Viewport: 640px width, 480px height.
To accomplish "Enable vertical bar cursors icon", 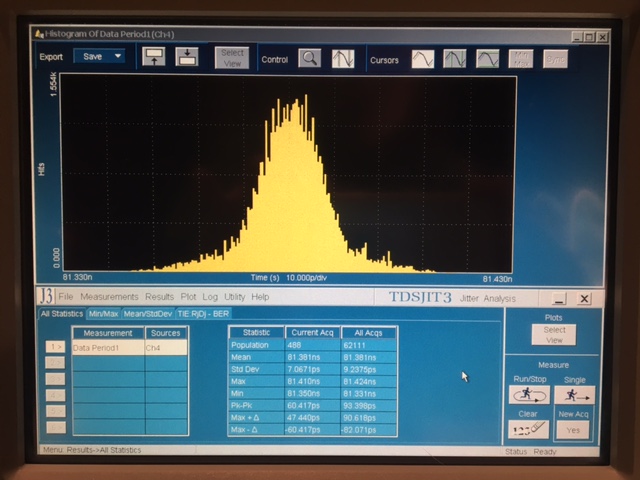I will (x=455, y=59).
